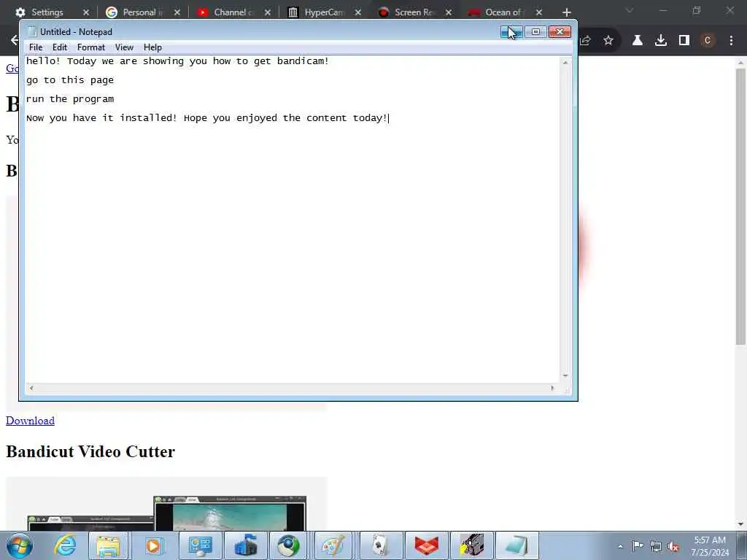The width and height of the screenshot is (747, 560).
Task: Switch to the Screen Recorder tab
Action: point(410,12)
